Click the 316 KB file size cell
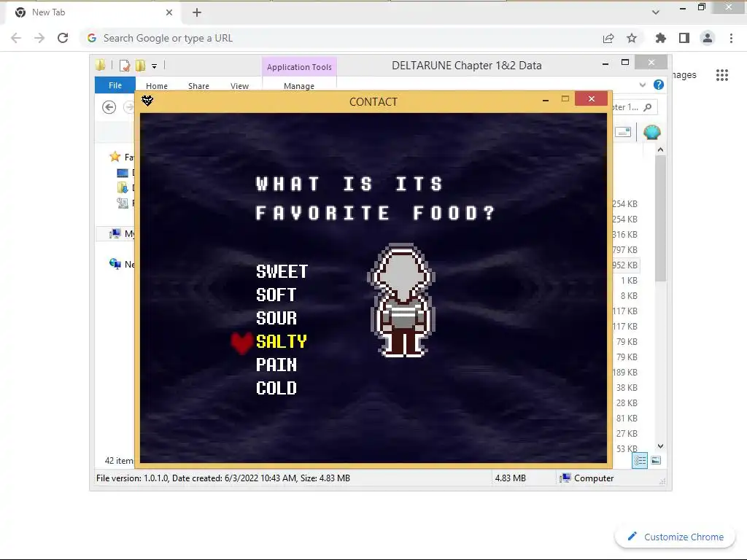This screenshot has height=560, width=747. (x=625, y=234)
